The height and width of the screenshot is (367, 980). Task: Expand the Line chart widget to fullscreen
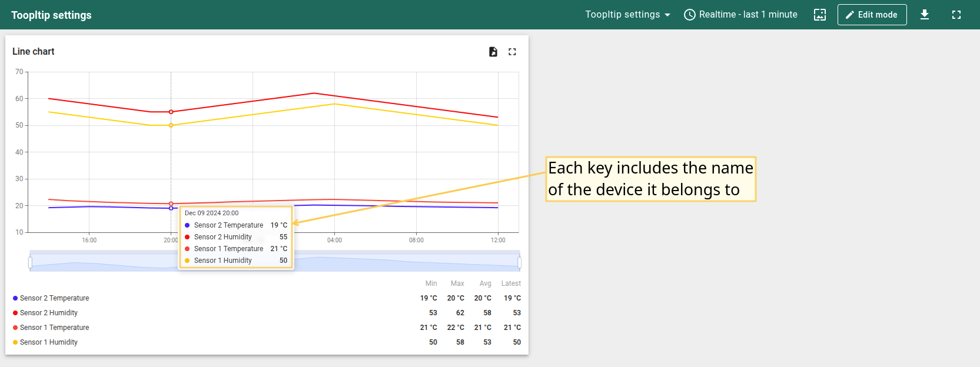tap(512, 52)
